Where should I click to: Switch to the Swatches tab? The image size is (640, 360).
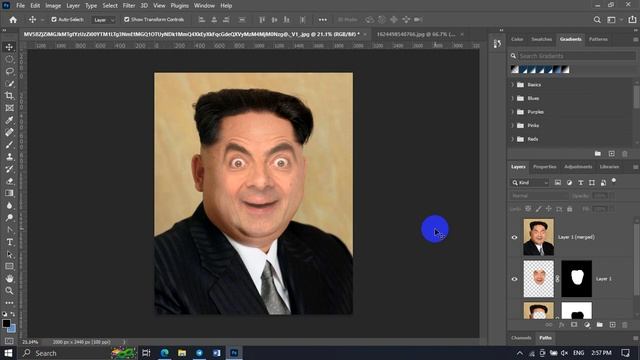pos(542,39)
